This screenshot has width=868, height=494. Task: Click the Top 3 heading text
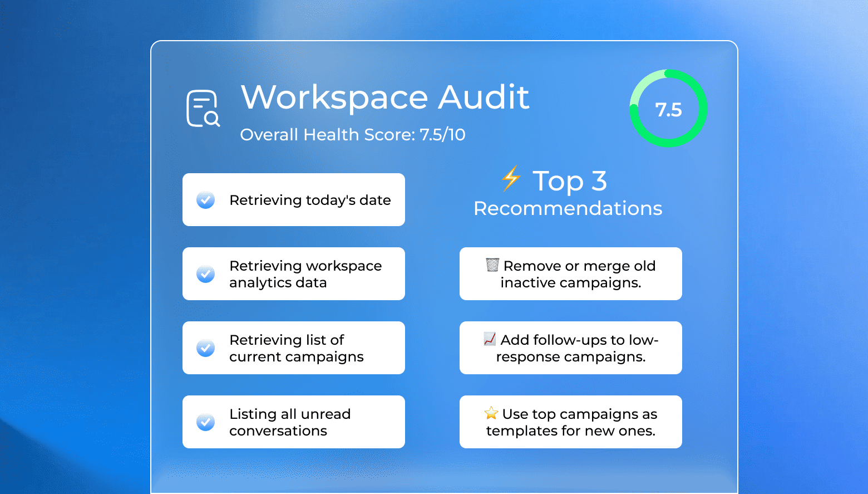tap(569, 181)
